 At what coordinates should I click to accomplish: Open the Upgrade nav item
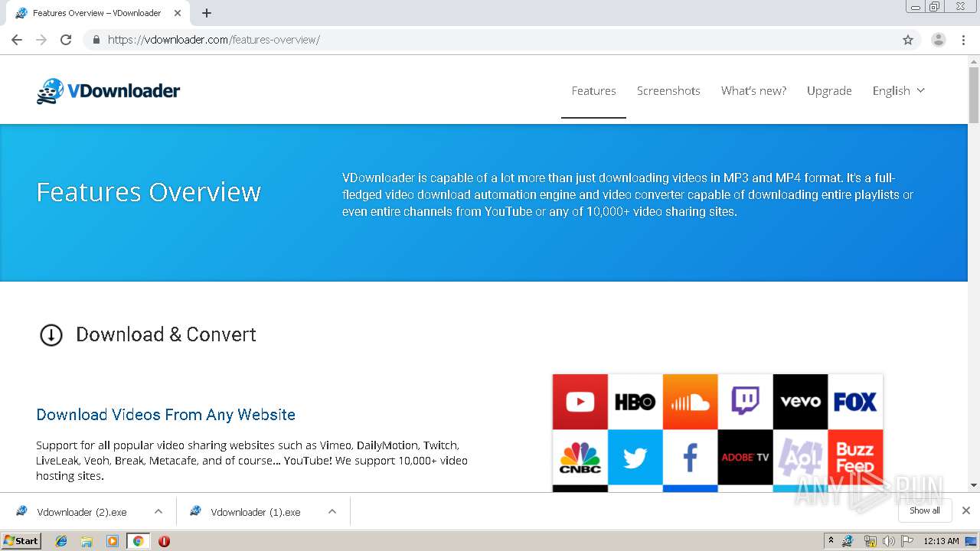click(829, 90)
